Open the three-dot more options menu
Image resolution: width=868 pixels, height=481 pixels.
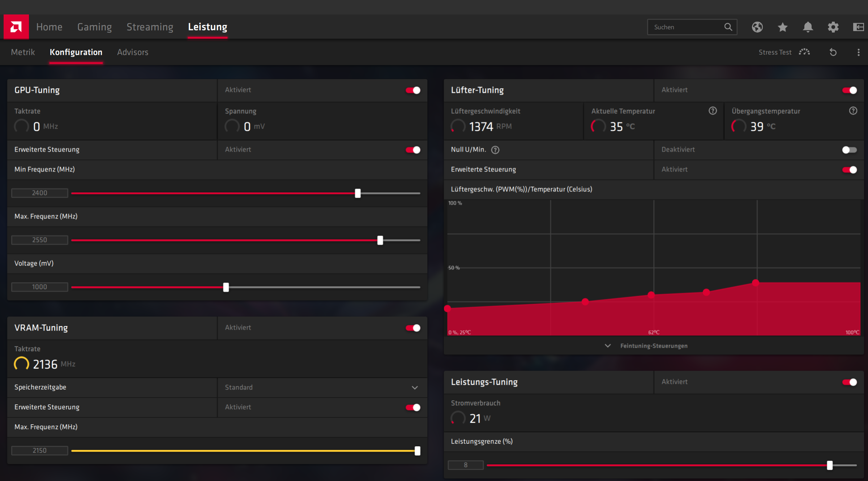coord(858,52)
